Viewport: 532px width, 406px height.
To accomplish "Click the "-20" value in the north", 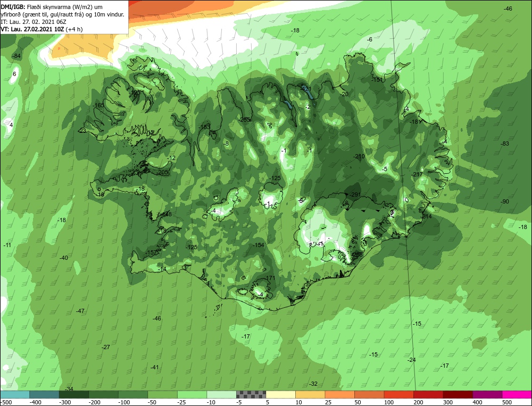I will [x=344, y=94].
